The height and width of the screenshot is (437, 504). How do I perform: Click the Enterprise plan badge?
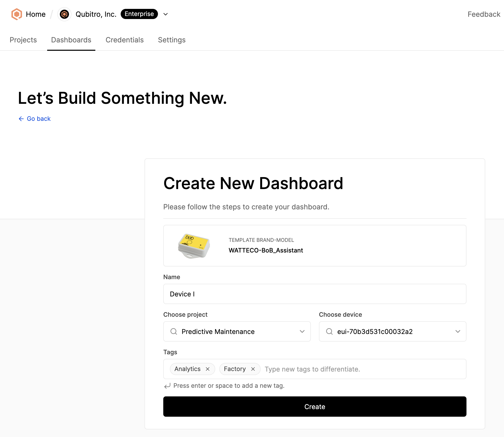139,14
